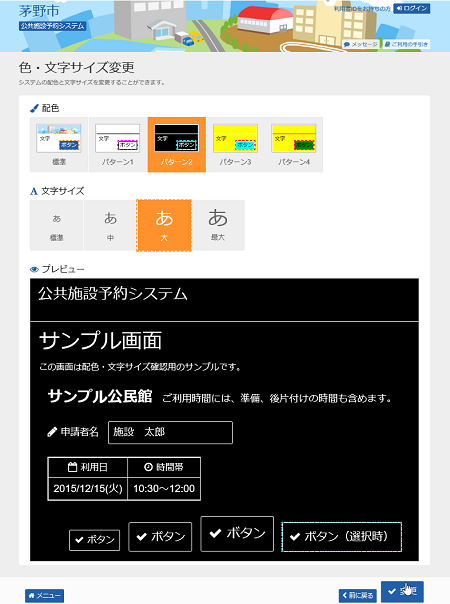Click the home icon on メニュー button
Image resolution: width=450 pixels, height=604 pixels.
32,596
